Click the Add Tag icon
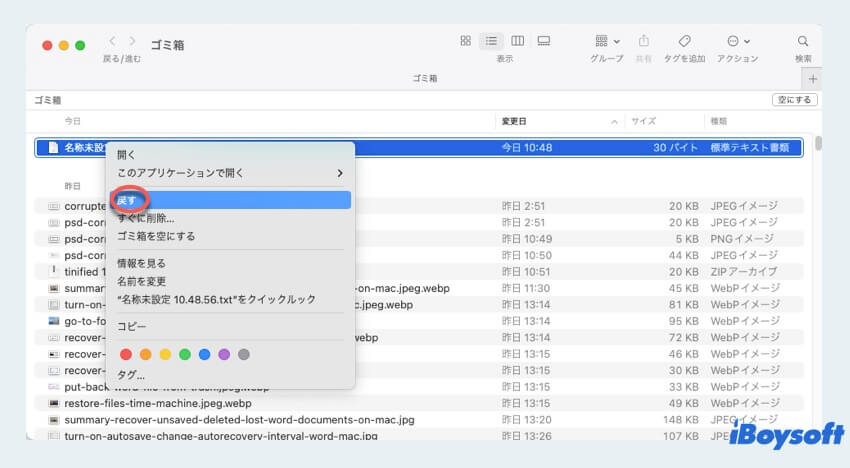 click(x=684, y=41)
